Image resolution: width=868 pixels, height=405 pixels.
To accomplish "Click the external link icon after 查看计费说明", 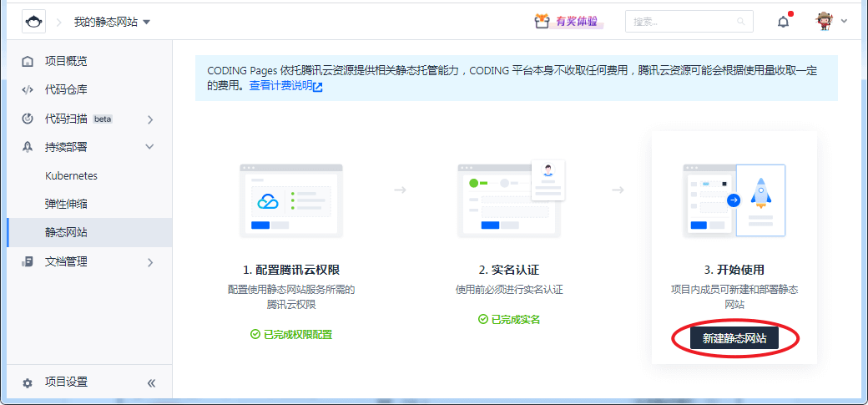I will coord(318,87).
